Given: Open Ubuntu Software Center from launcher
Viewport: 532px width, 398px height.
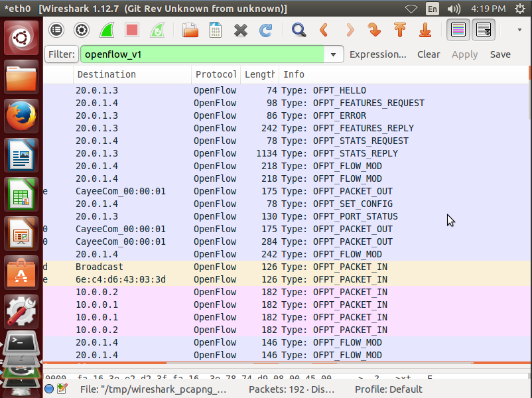Looking at the screenshot, I should [x=21, y=273].
